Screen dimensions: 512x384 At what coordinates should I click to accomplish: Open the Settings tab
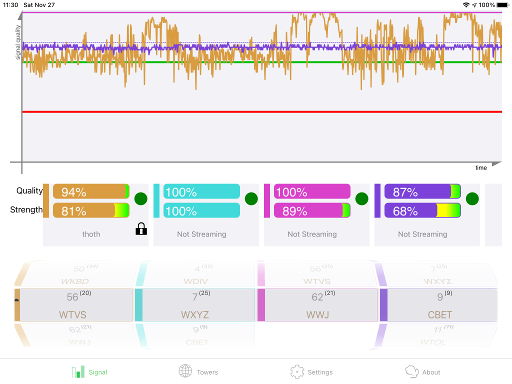point(311,372)
